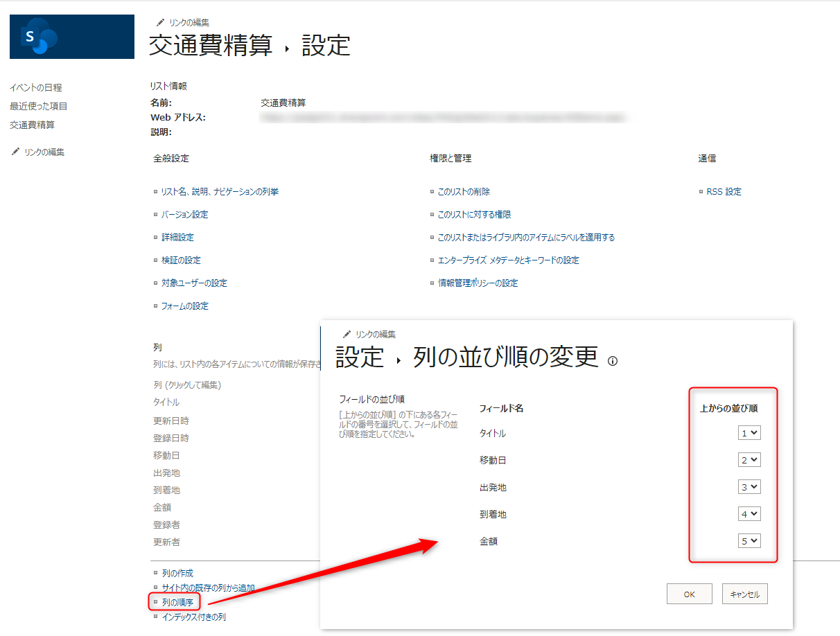
Task: Click 設定 in the dialog title breadcrumb
Action: click(360, 357)
